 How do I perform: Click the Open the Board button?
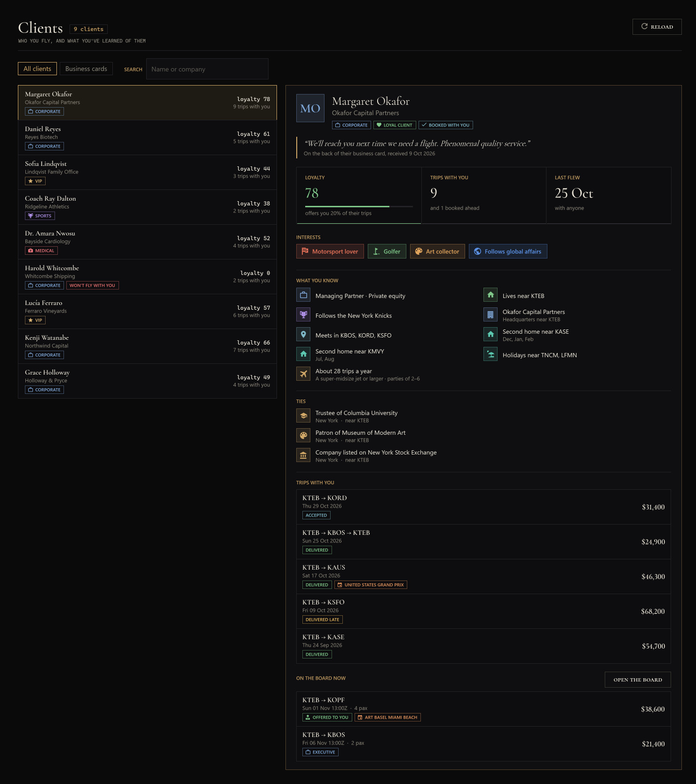tap(638, 680)
